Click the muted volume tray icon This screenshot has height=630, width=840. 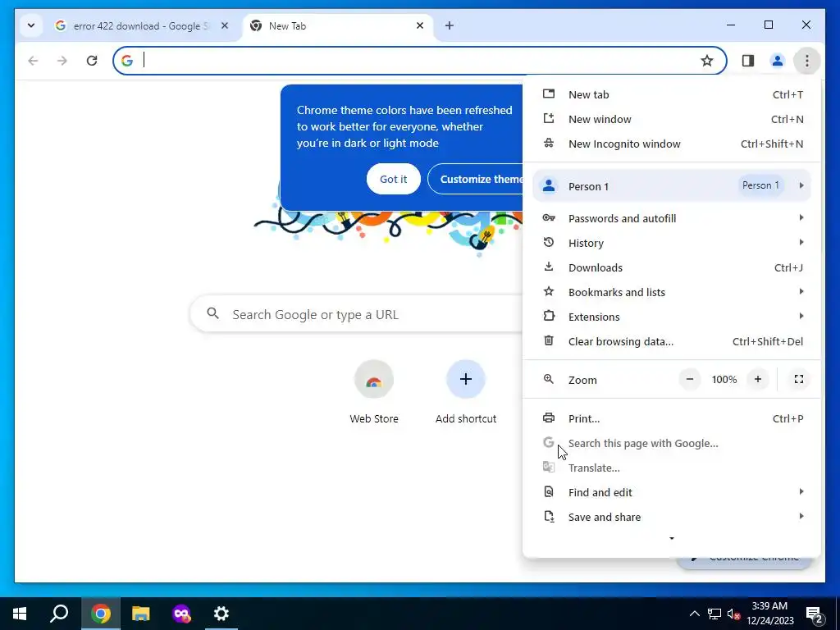point(733,614)
